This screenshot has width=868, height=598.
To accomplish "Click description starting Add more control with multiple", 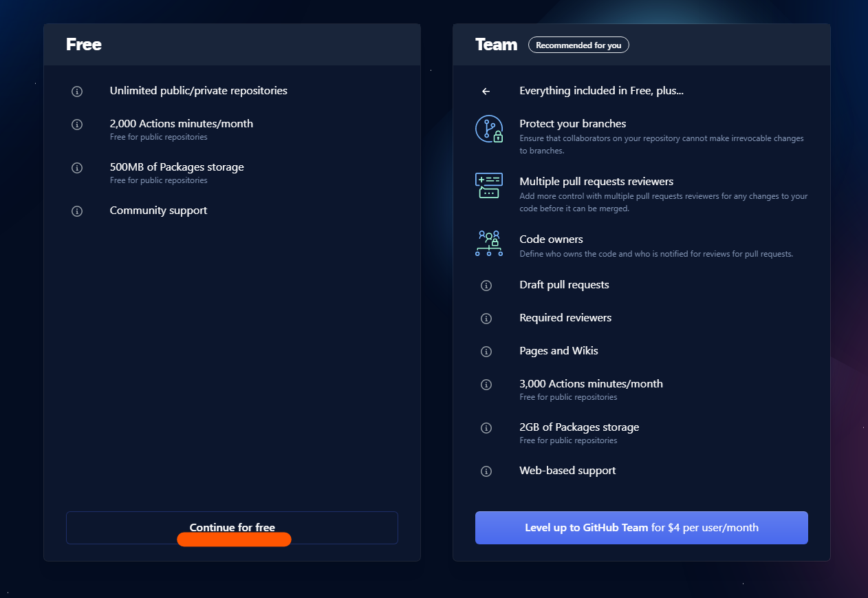I will pos(664,202).
